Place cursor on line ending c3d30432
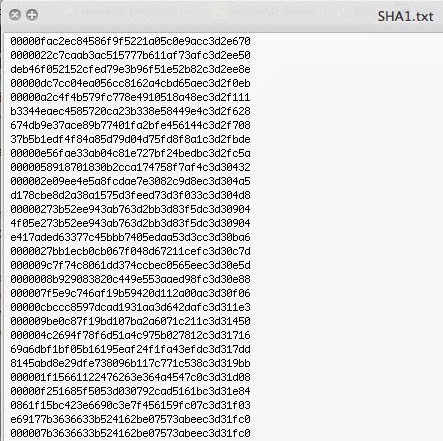Image resolution: width=443 pixels, height=441 pixels. (x=130, y=167)
